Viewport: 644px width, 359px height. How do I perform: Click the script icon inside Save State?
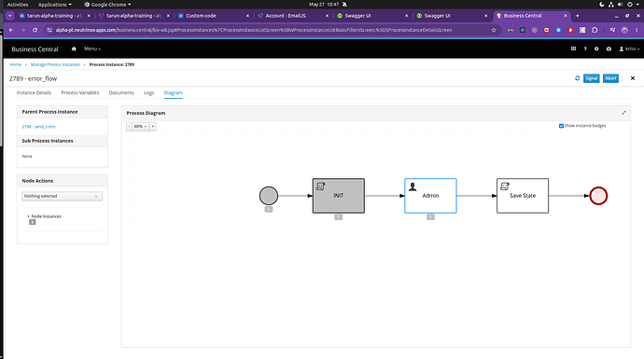tap(504, 186)
